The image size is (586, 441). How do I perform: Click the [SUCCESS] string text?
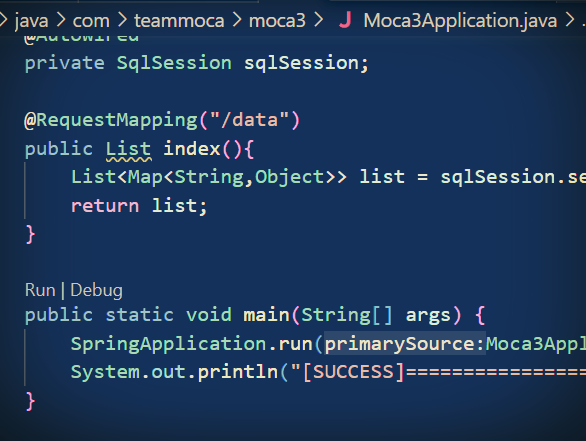[354, 372]
